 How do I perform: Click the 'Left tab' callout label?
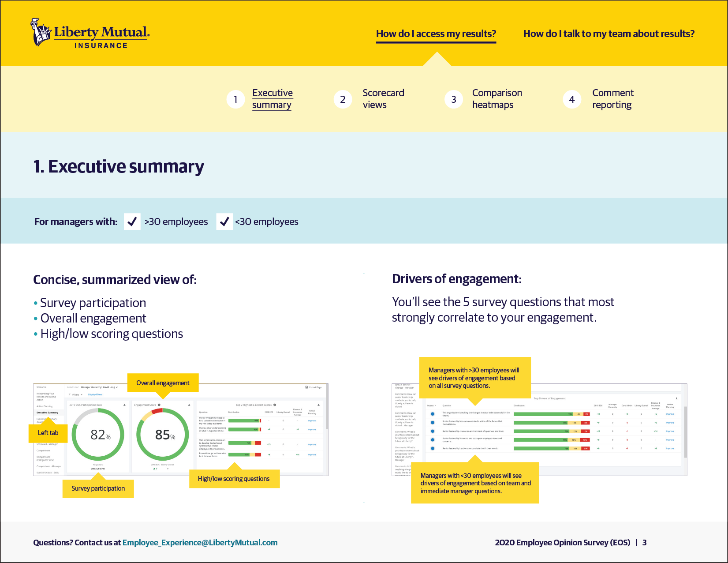pos(48,433)
